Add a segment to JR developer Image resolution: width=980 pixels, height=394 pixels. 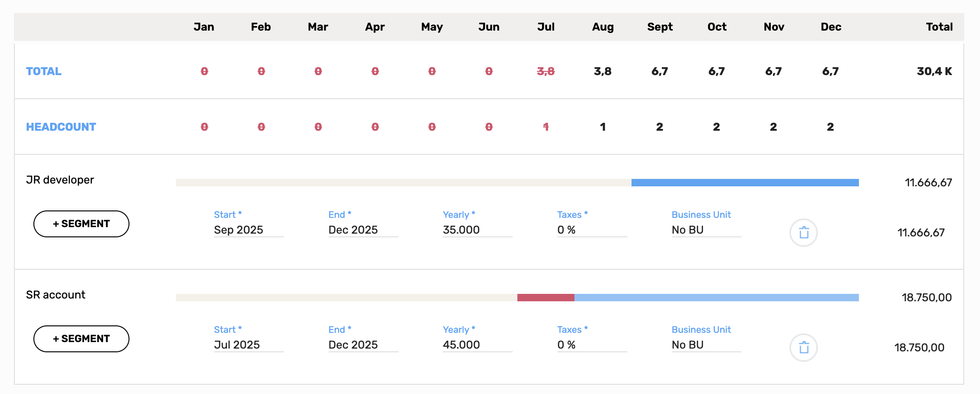coord(81,224)
